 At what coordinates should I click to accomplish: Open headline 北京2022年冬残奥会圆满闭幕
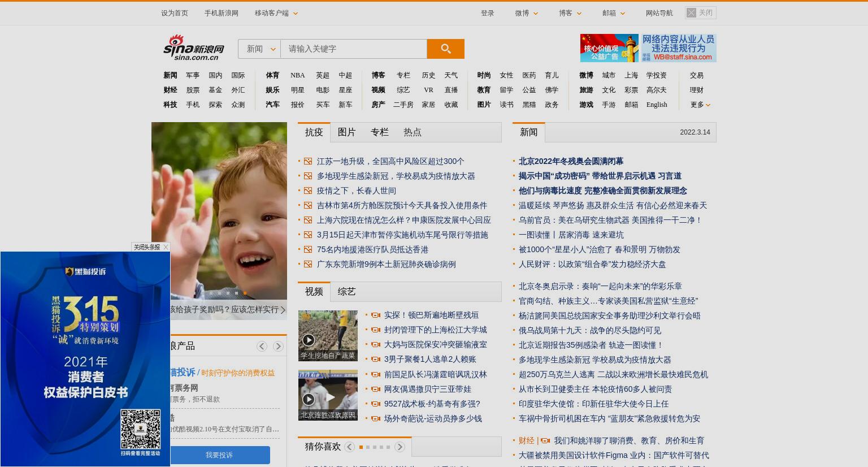571,161
